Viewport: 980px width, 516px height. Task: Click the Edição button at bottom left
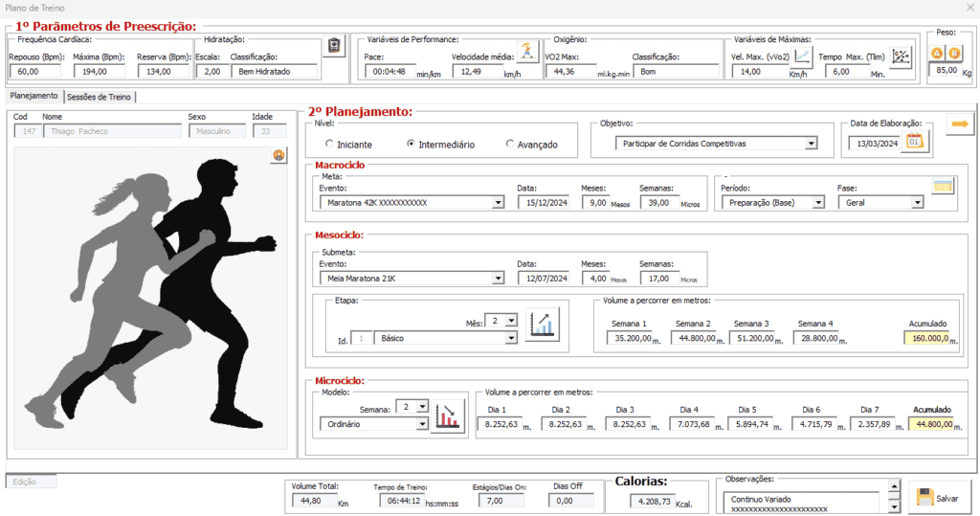(32, 482)
